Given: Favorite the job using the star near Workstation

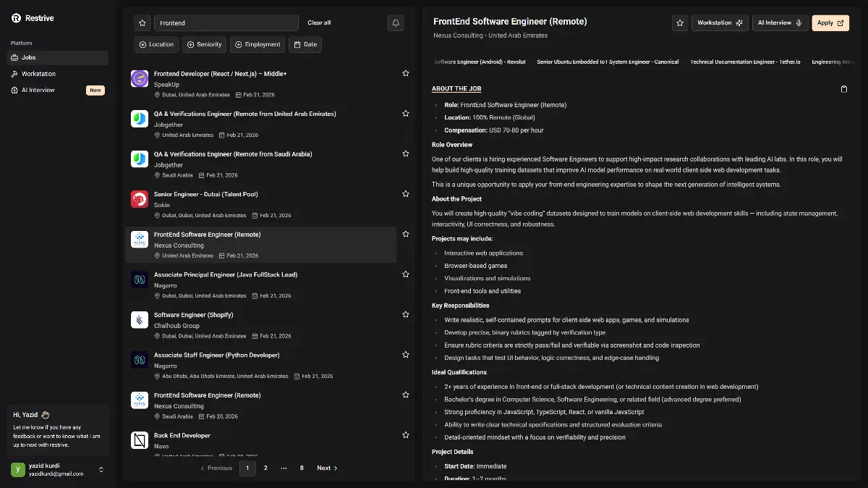Looking at the screenshot, I should pos(679,23).
